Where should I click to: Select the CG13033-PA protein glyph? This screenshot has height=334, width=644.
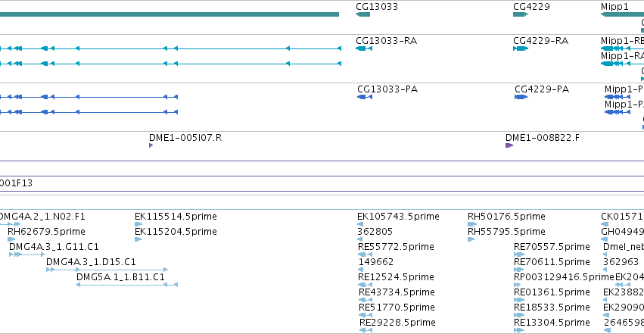pos(365,97)
